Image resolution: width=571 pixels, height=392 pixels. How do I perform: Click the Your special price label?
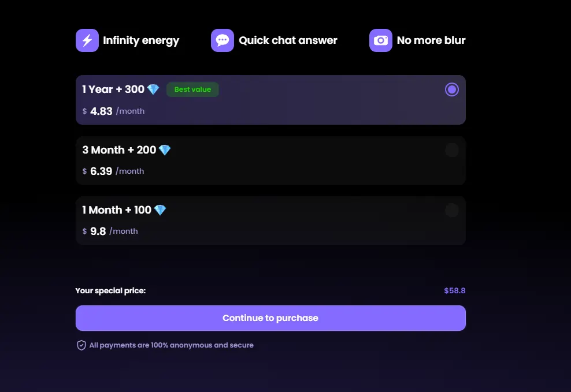(x=110, y=290)
